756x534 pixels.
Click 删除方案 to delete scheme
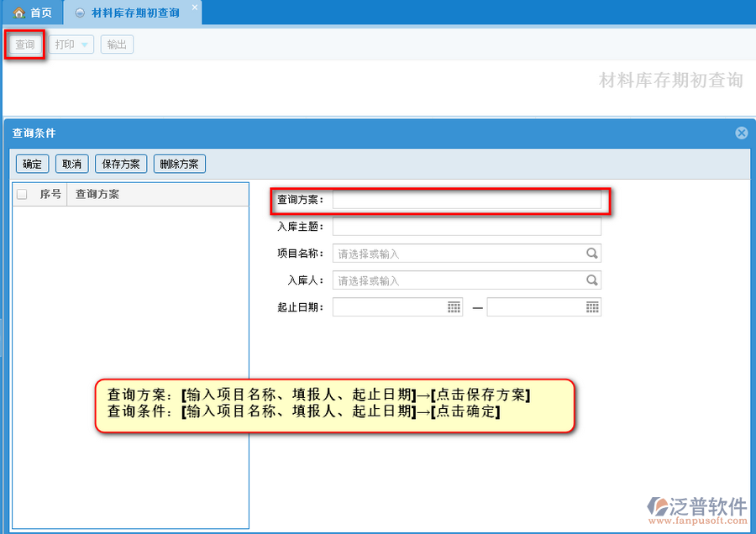(180, 164)
